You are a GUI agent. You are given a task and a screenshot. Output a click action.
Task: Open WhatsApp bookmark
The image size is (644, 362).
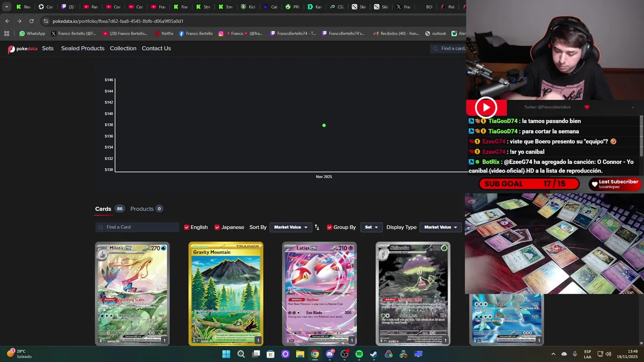(32, 34)
